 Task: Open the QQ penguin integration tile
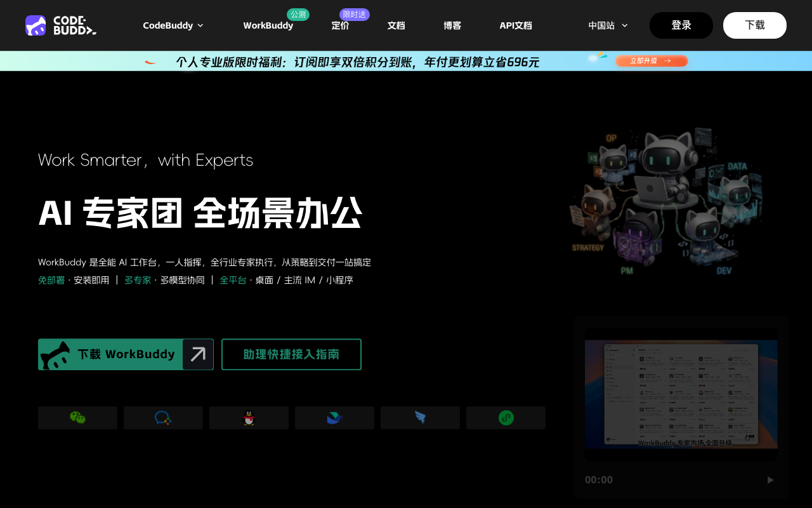[x=249, y=418]
